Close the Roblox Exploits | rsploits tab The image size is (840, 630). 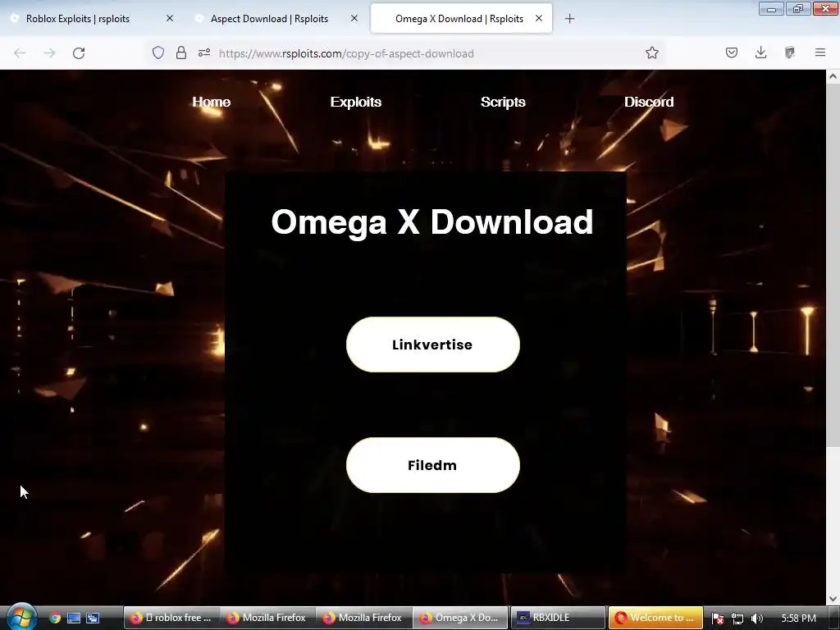[x=170, y=18]
